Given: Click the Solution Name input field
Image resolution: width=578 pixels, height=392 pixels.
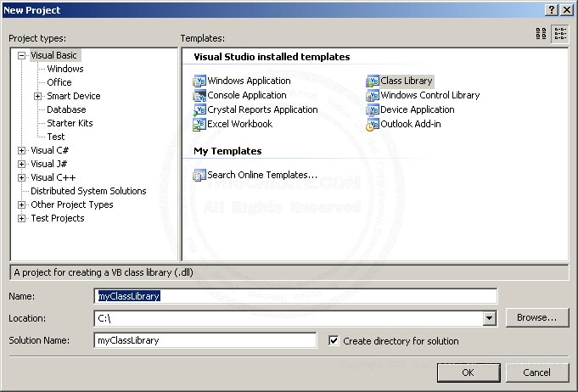Looking at the screenshot, I should (205, 340).
